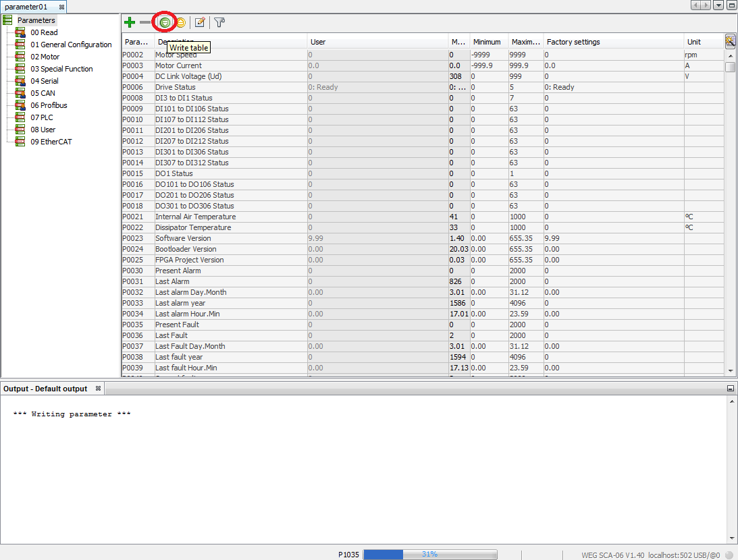
Task: Click the magic wand column customizer icon
Action: tap(730, 41)
